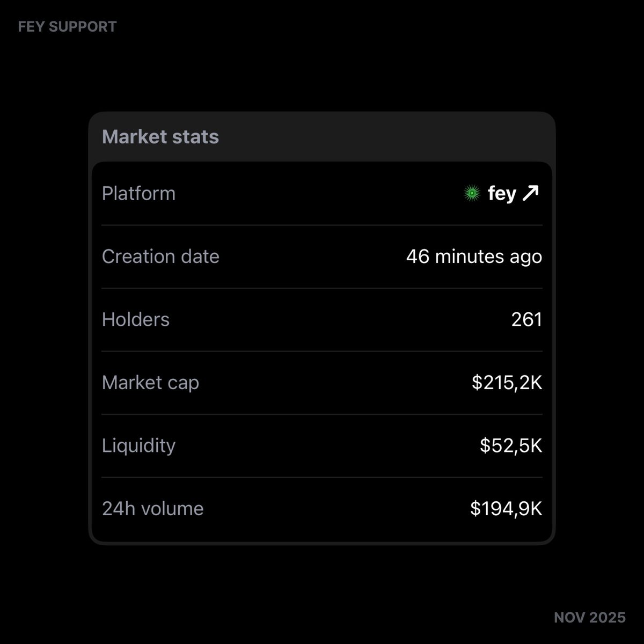The image size is (644, 644).
Task: Click the Liquidity label
Action: [x=138, y=445]
